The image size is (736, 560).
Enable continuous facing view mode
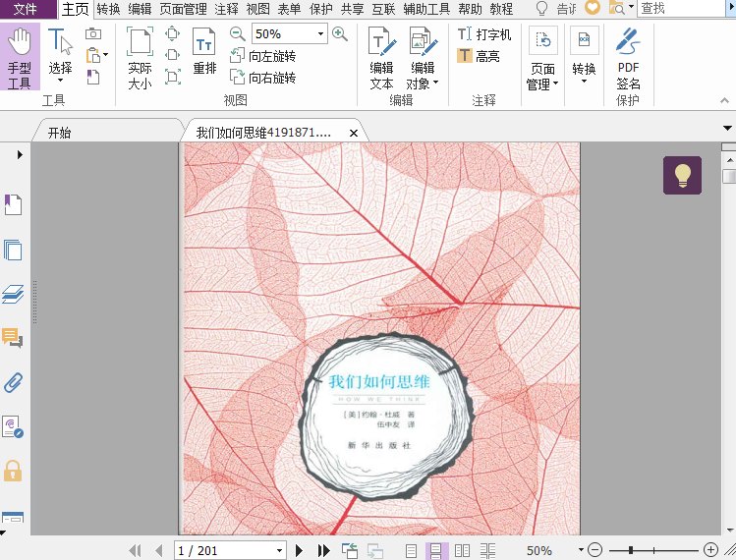pos(487,550)
